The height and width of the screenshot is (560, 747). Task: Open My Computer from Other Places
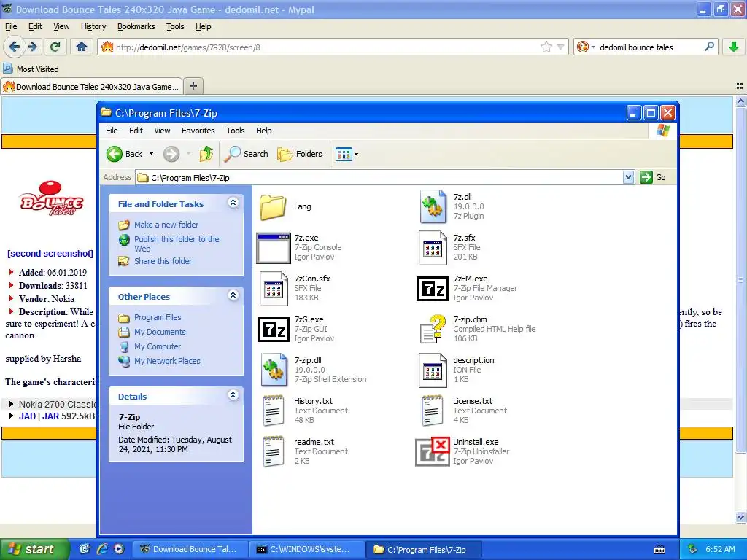click(x=158, y=346)
